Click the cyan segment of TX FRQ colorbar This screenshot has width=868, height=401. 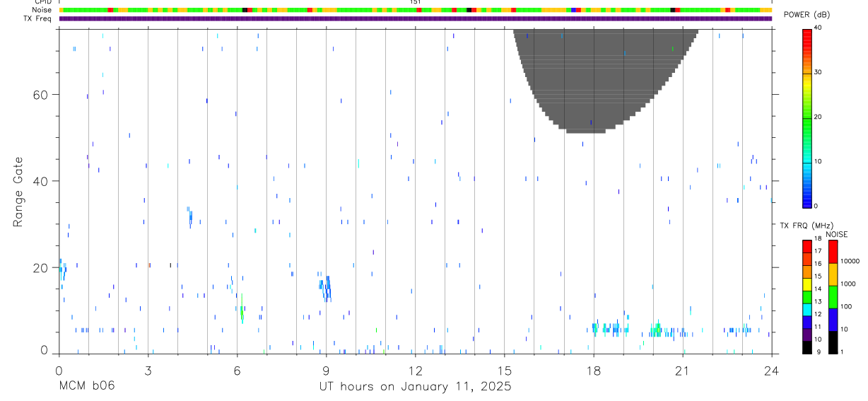pyautogui.click(x=807, y=310)
